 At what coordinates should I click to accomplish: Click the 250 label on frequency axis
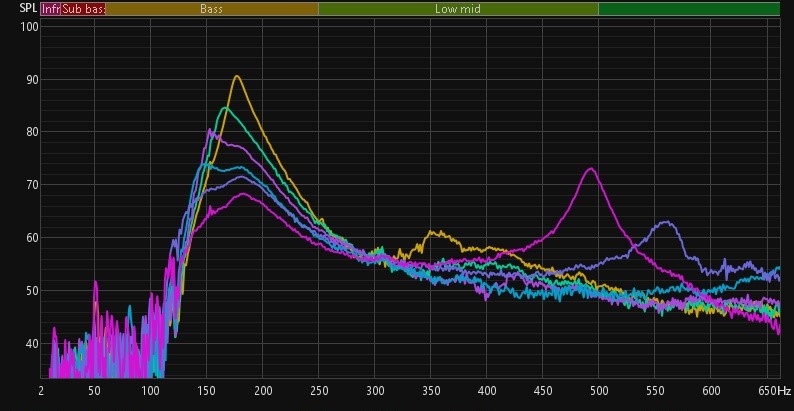pyautogui.click(x=319, y=391)
